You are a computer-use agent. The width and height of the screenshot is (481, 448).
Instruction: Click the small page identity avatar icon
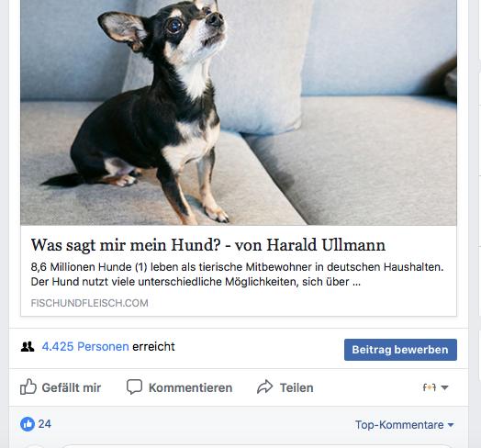(x=430, y=387)
